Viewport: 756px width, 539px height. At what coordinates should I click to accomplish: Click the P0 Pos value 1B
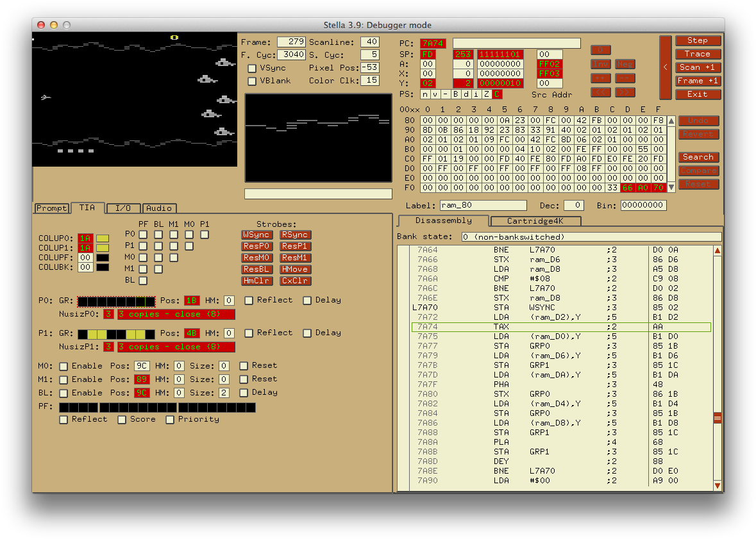click(x=192, y=301)
